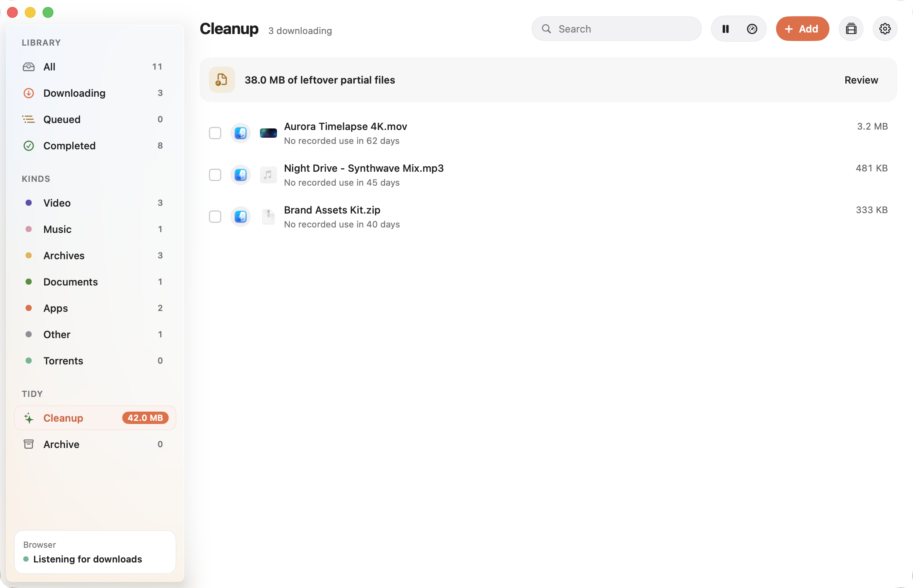Select checkbox for Aurora Timelapse 4K.mov
Image resolution: width=913 pixels, height=588 pixels.
(215, 133)
